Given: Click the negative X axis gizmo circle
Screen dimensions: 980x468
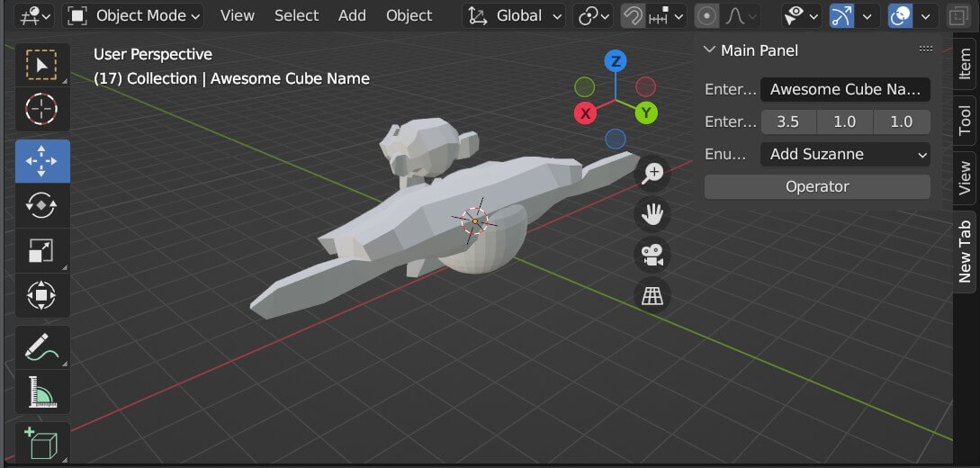Looking at the screenshot, I should point(645,87).
